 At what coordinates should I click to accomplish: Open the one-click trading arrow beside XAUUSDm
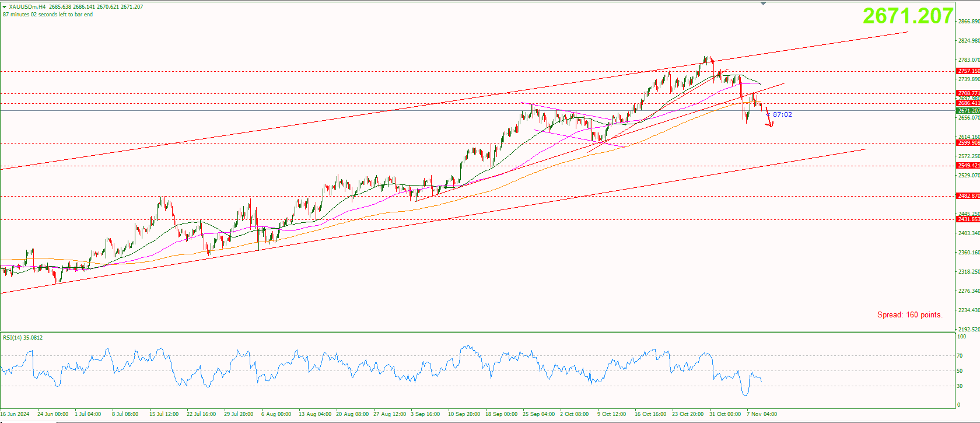5,6
